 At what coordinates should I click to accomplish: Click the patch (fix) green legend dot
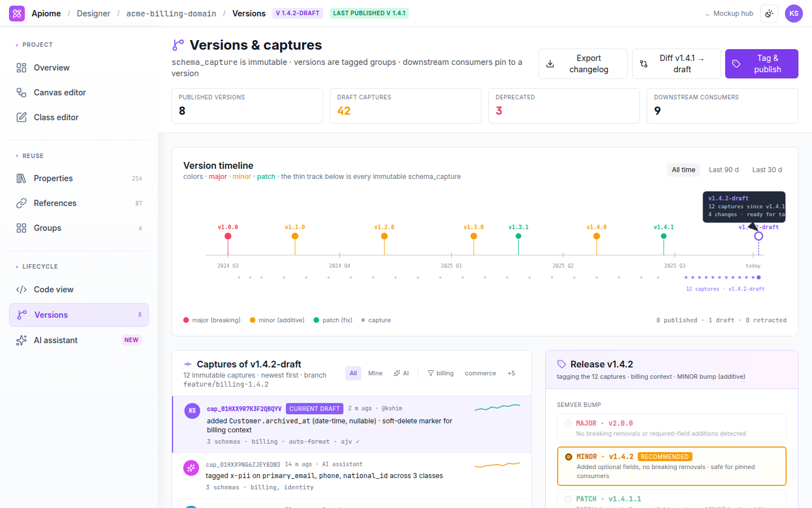tap(316, 320)
